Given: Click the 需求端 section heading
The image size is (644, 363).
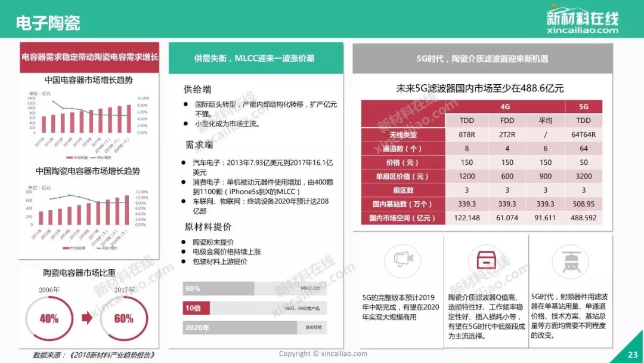Looking at the screenshot, I should pos(199,144).
